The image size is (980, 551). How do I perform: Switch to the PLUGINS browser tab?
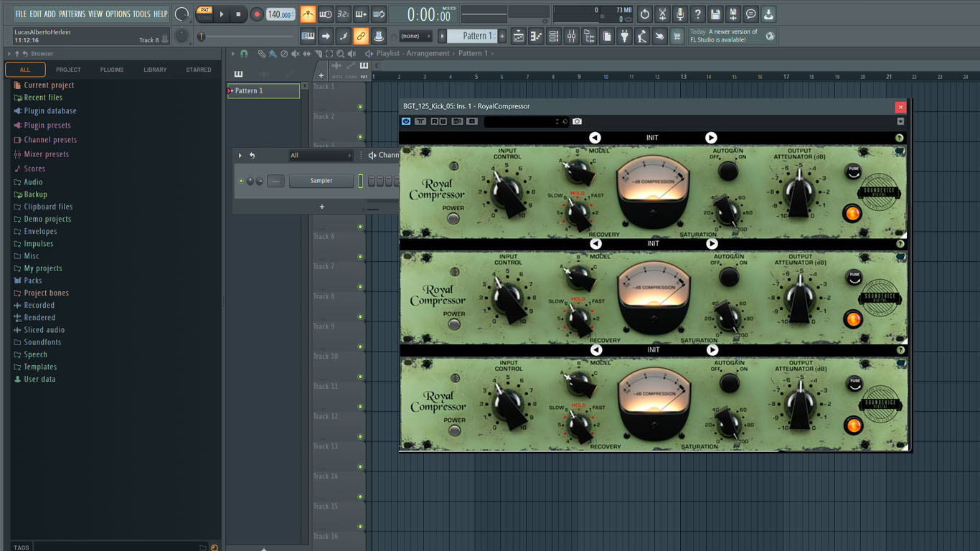tap(112, 70)
